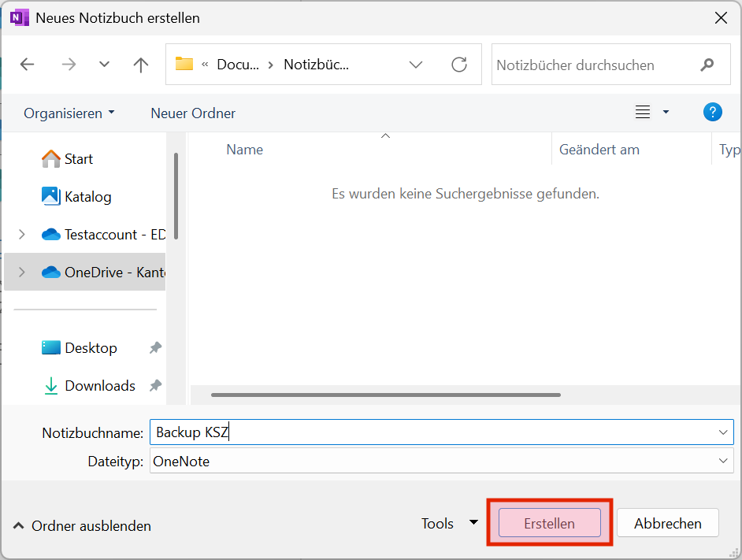Image resolution: width=742 pixels, height=560 pixels.
Task: Go up one folder level
Action: (x=140, y=65)
